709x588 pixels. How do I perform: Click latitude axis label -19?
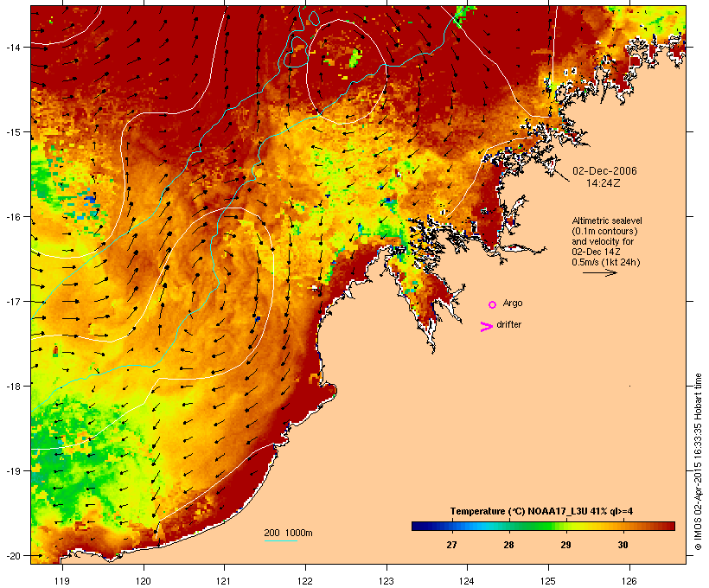coord(12,471)
